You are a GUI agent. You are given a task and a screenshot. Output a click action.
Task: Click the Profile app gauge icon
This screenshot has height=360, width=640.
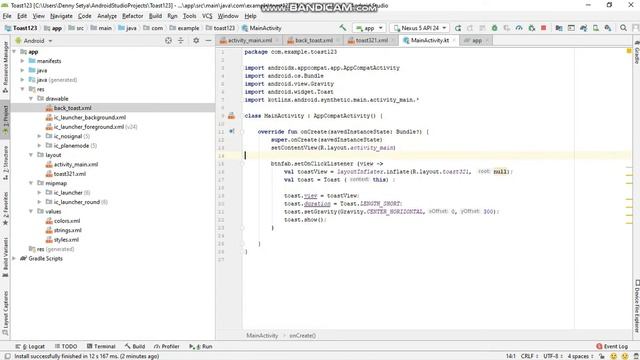coord(519,28)
